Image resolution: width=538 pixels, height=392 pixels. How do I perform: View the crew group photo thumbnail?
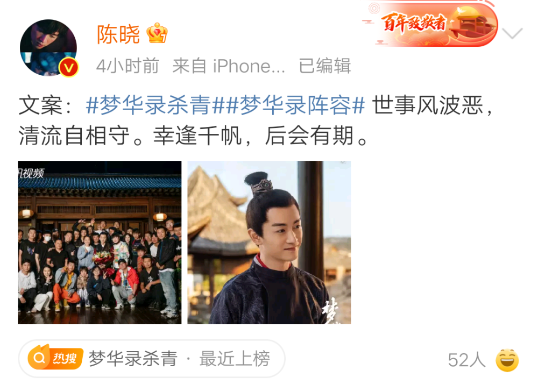click(x=100, y=243)
